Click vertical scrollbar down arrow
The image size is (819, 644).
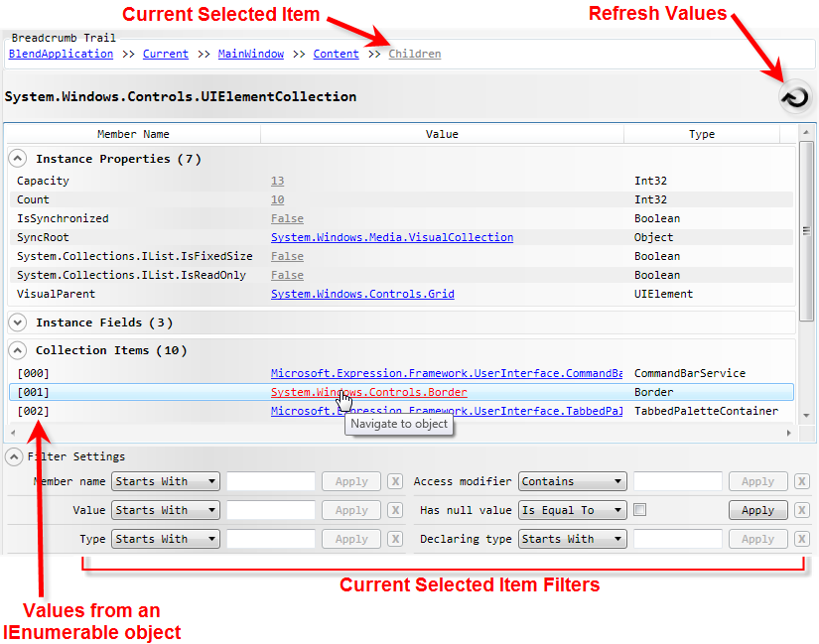[x=806, y=416]
